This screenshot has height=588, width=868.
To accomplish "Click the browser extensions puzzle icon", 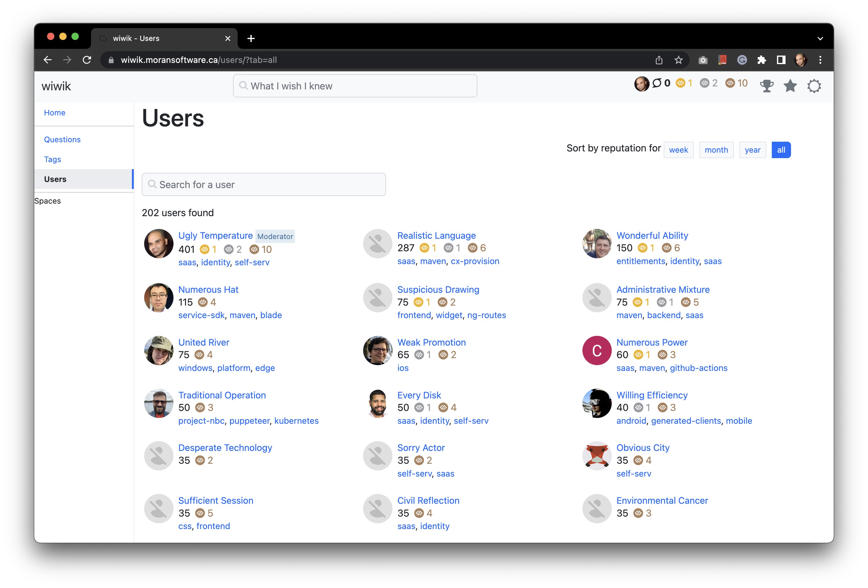I will coord(761,60).
